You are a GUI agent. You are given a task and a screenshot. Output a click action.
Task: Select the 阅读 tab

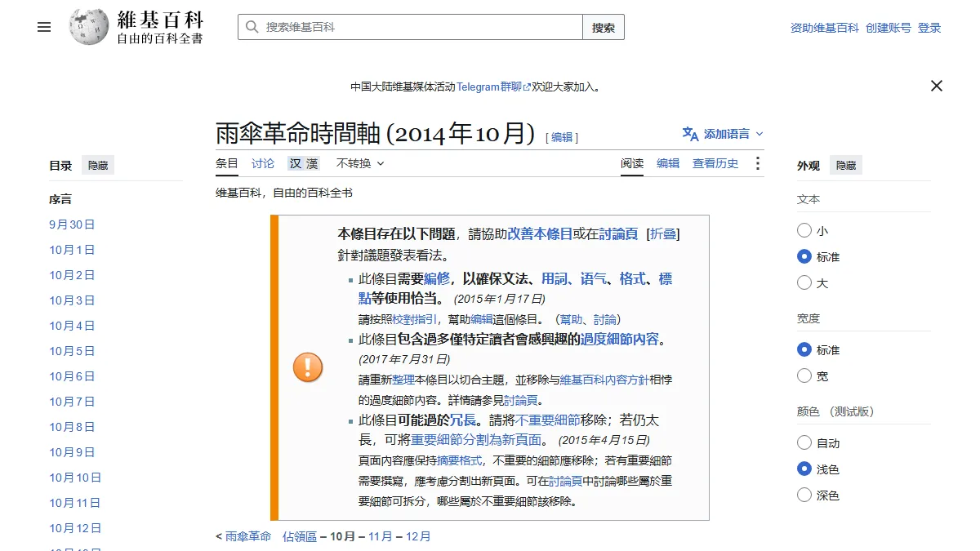coord(632,163)
